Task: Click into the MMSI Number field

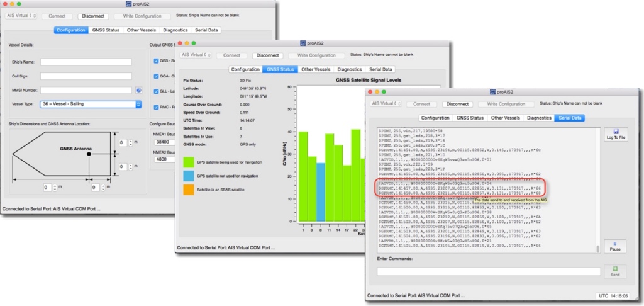Action: 86,90
